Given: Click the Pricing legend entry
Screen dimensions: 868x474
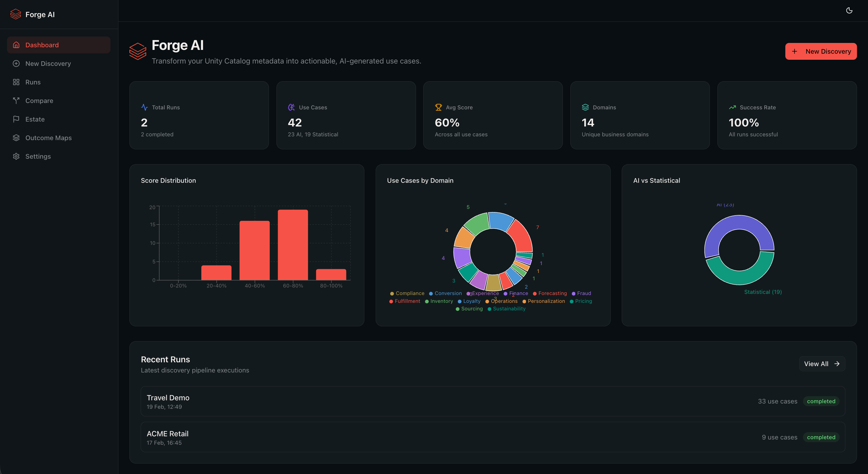Looking at the screenshot, I should [x=581, y=301].
